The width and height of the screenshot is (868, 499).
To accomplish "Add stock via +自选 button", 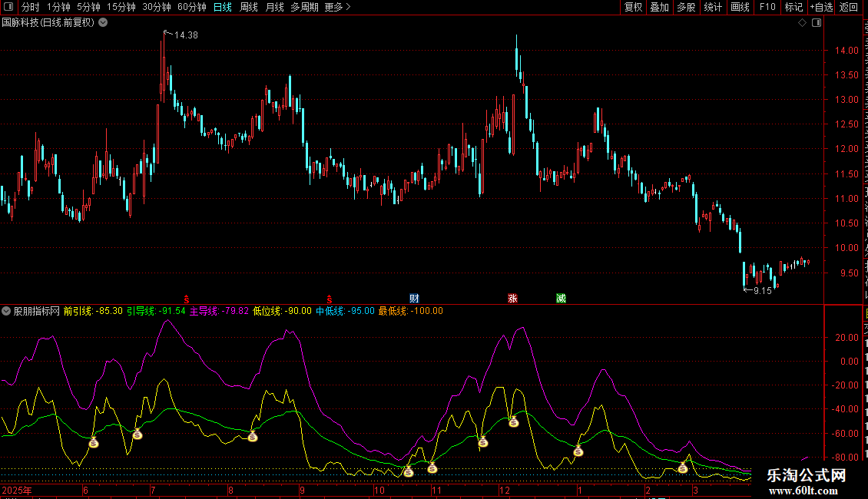I will [x=821, y=7].
